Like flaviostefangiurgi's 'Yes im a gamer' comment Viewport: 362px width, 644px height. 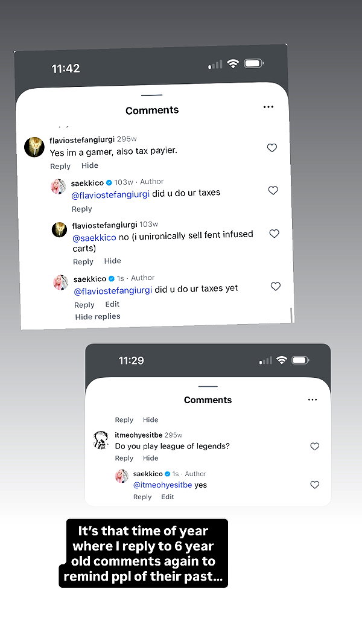pos(272,148)
